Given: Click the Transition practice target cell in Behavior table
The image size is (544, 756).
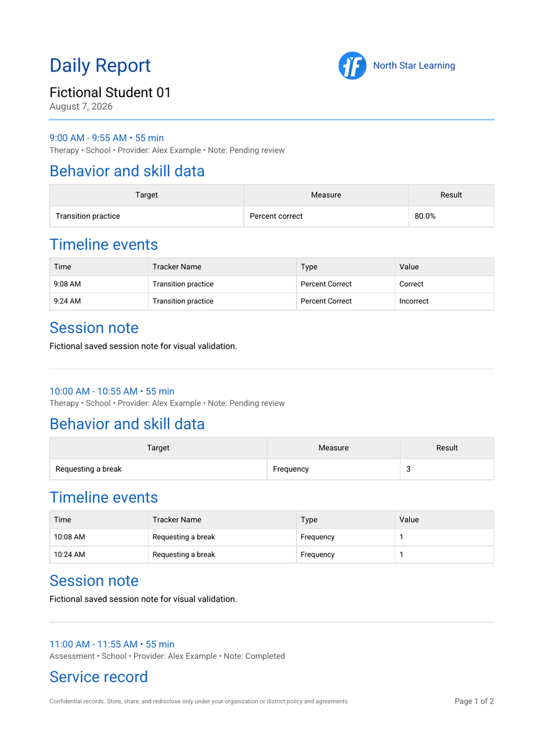Looking at the screenshot, I should [147, 216].
